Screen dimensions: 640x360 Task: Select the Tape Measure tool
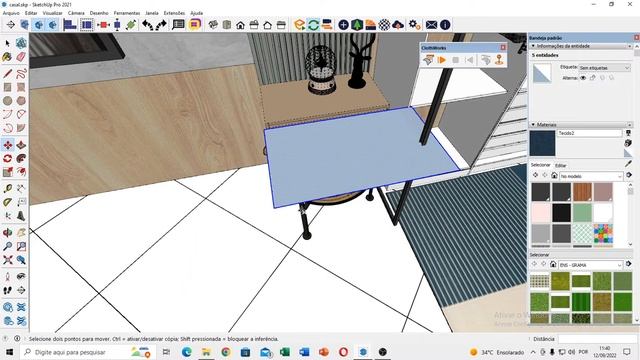coord(7,189)
